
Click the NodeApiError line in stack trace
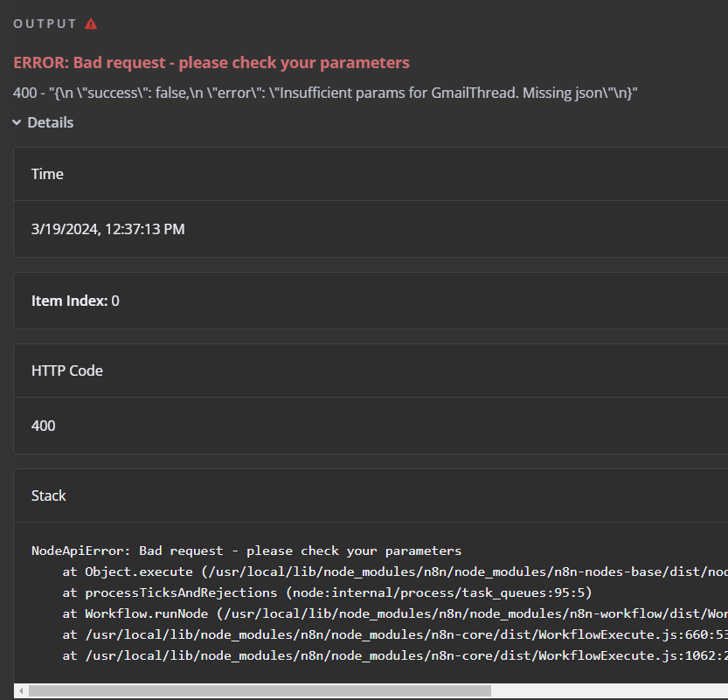pos(246,551)
